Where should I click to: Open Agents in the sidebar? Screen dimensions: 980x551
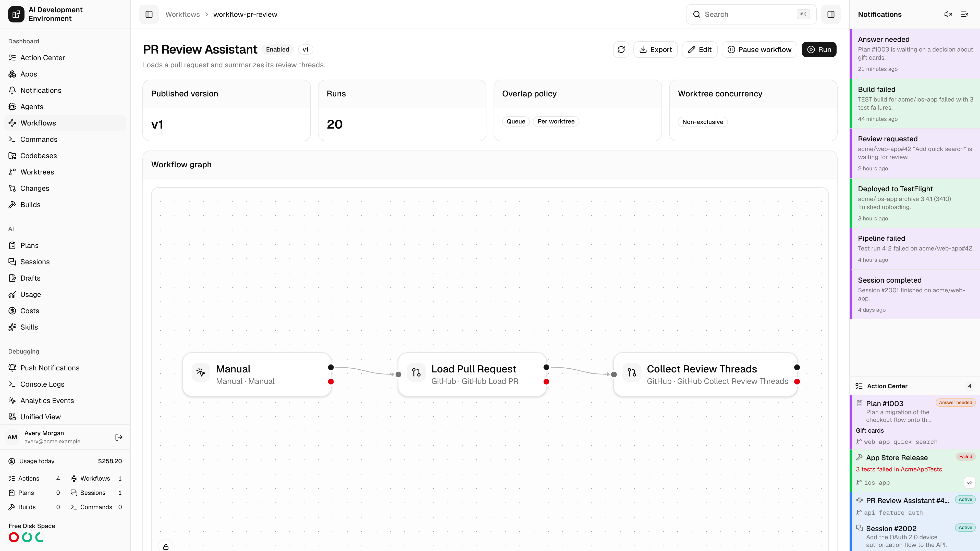(65, 106)
